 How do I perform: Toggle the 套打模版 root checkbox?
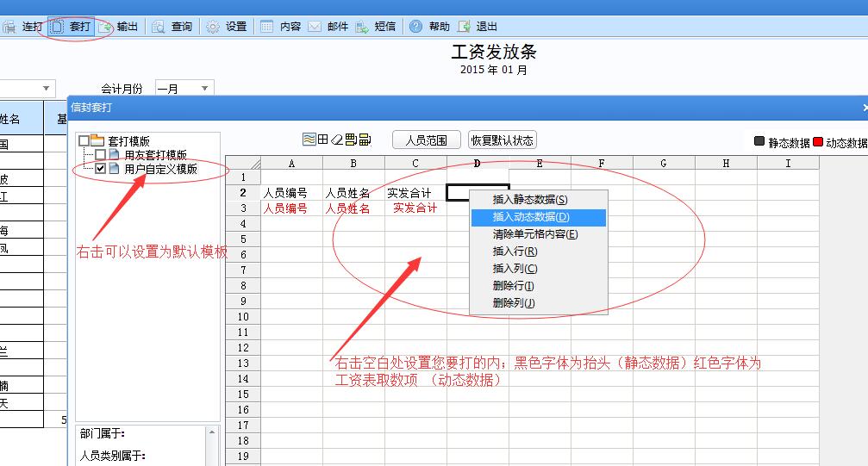pyautogui.click(x=84, y=140)
